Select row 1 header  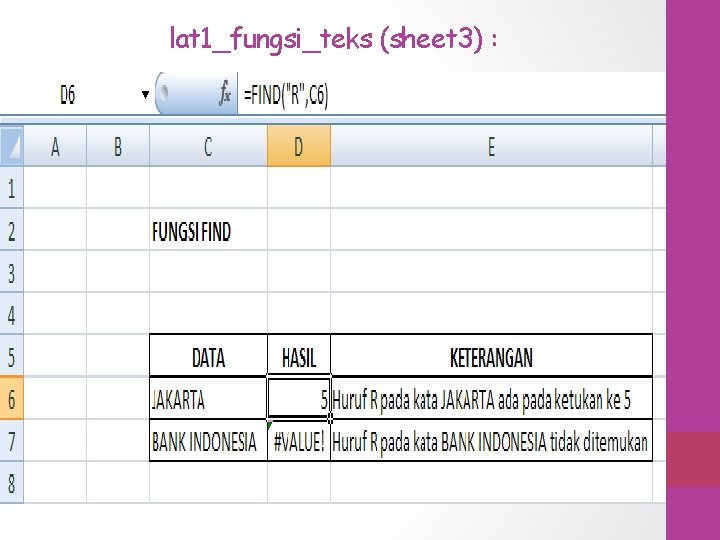coord(11,188)
